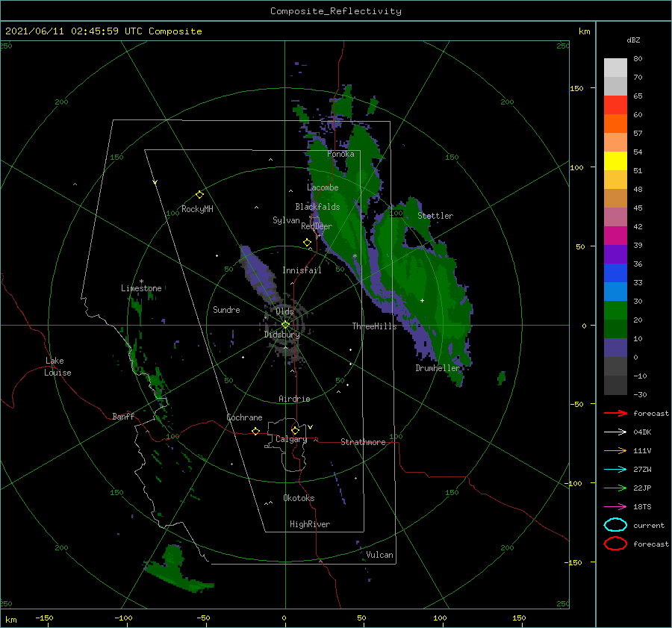Click the Okotoks label
The height and width of the screenshot is (628, 672).
coord(299,497)
